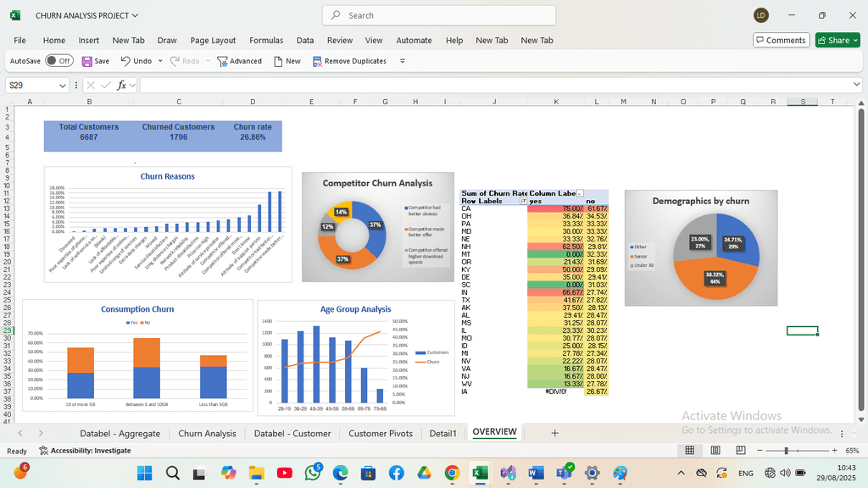Viewport: 868px width, 488px height.
Task: Click the Share button
Action: 837,40
